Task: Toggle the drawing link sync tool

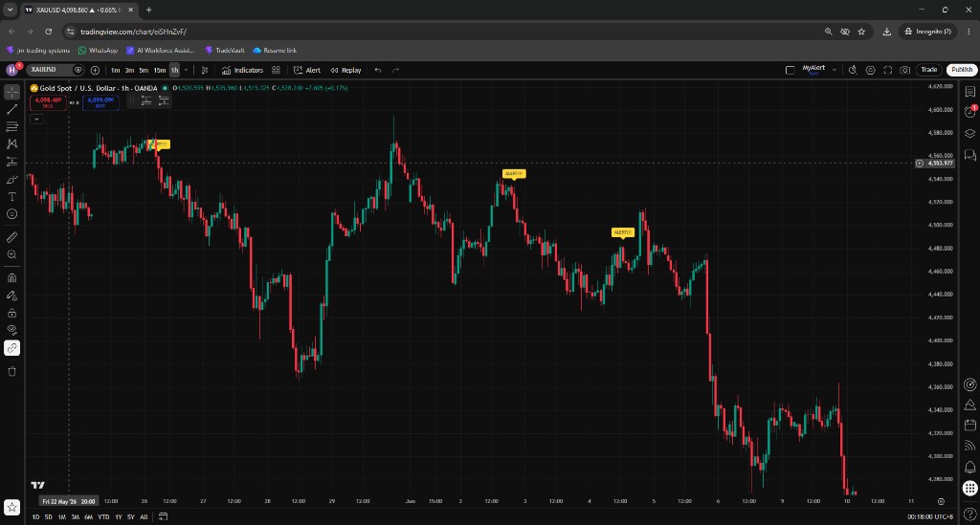Action: tap(11, 348)
